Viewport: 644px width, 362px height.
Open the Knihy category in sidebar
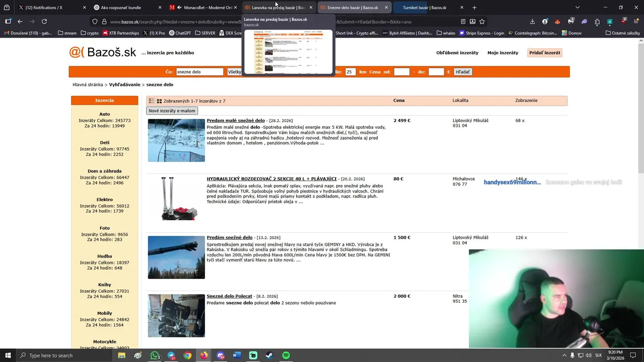105,285
